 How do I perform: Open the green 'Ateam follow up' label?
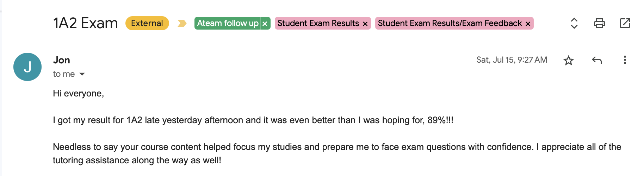pos(228,23)
